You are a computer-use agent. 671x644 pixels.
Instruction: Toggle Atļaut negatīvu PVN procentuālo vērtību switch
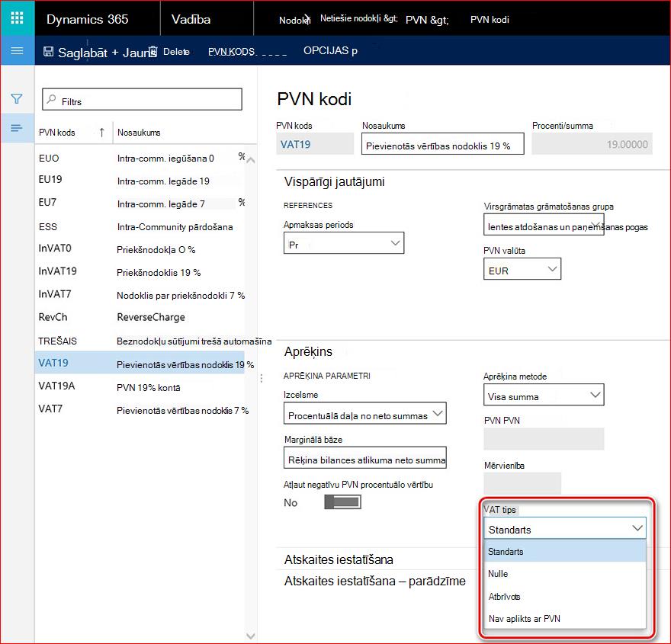click(x=343, y=502)
